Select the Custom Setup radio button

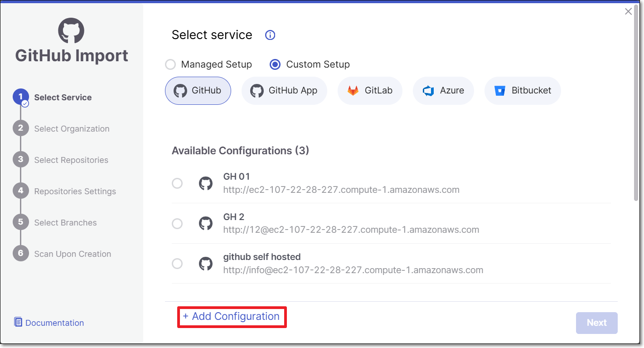point(275,64)
